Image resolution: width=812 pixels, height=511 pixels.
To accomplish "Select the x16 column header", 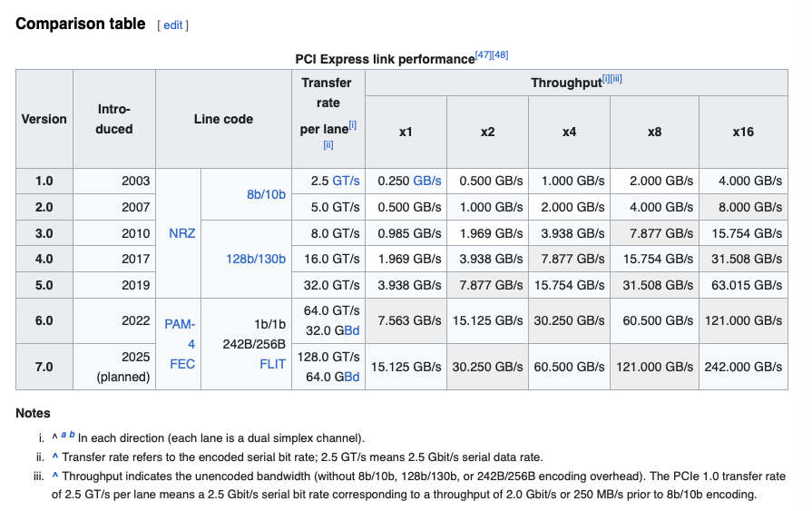I will tap(743, 132).
